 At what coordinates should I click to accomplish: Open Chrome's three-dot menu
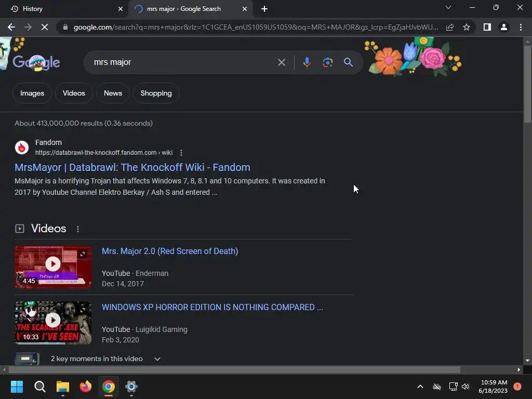521,27
